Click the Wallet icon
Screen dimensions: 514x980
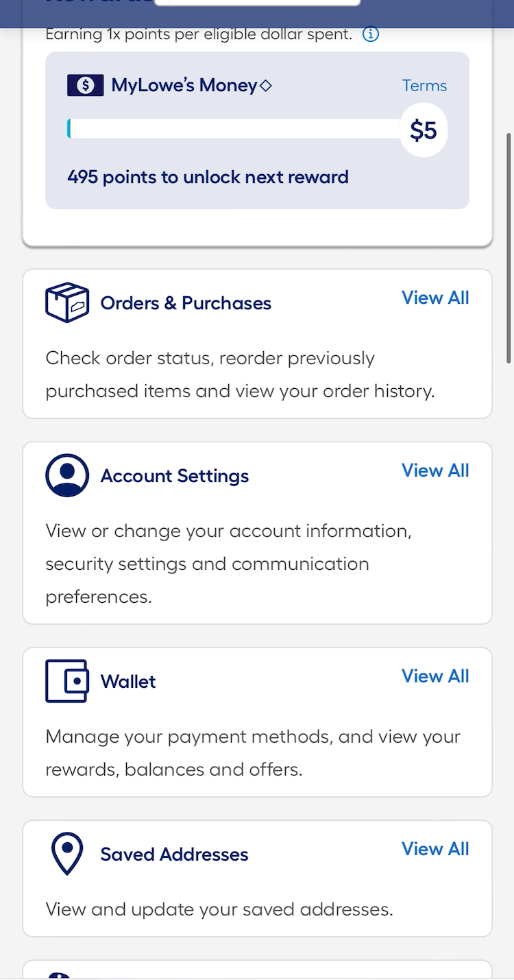point(67,681)
